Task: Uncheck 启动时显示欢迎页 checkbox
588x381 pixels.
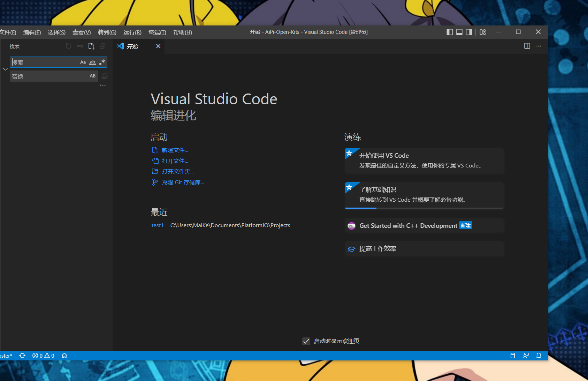Action: tap(306, 341)
